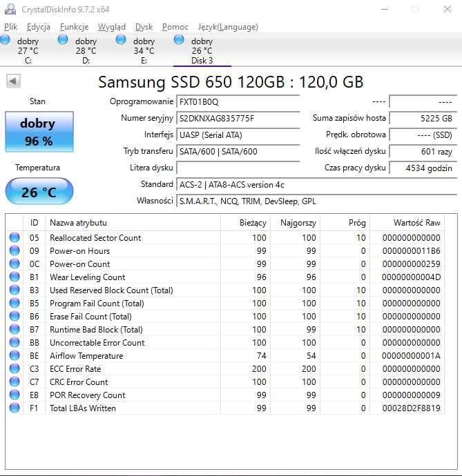The width and height of the screenshot is (462, 476).
Task: Click the Interfejs field UASP (Serial ATA)
Action: click(238, 135)
